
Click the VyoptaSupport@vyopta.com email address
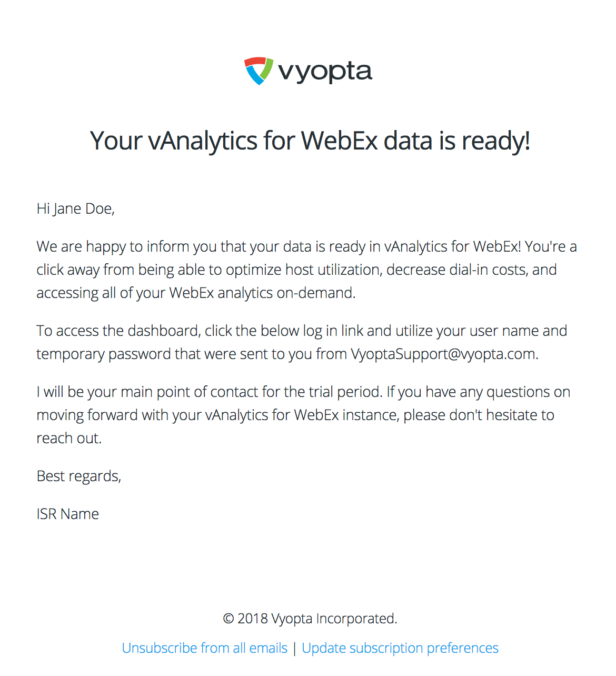(443, 354)
